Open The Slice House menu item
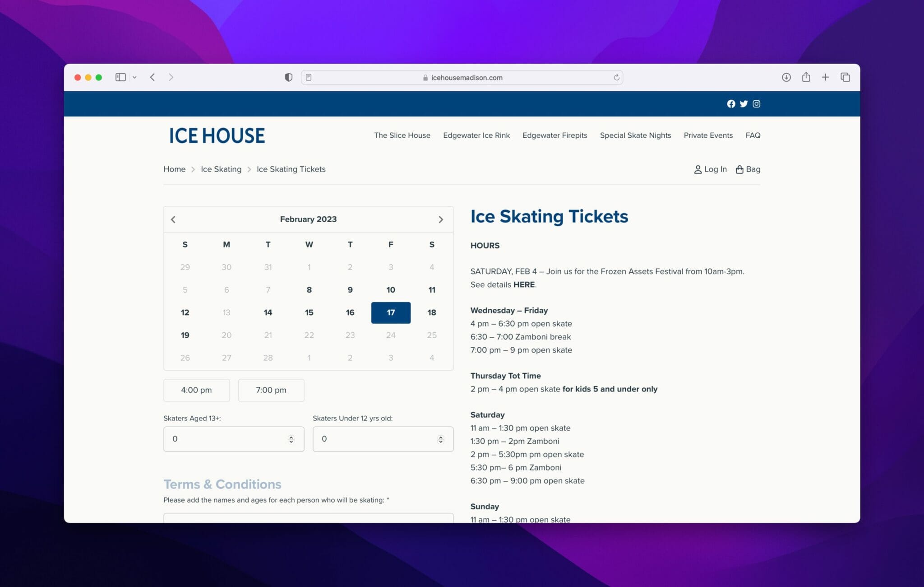This screenshot has width=924, height=587. [402, 135]
